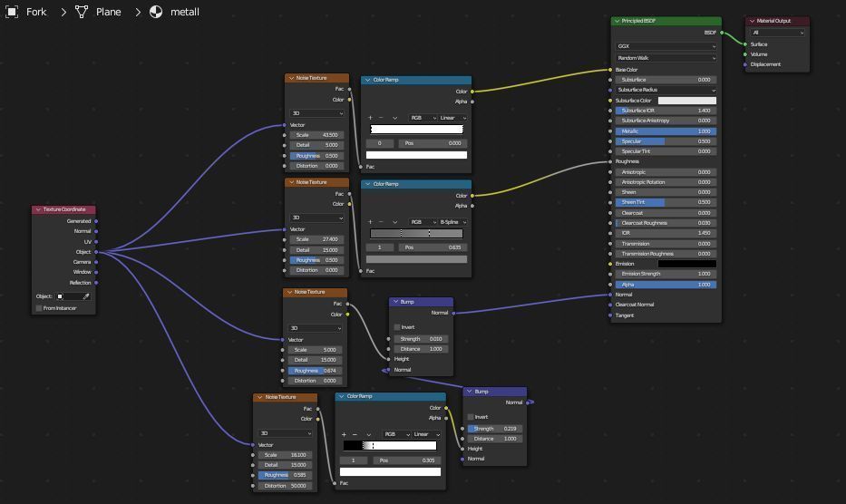Click the Sheen Tint slider
The width and height of the screenshot is (846, 504).
pyautogui.click(x=666, y=202)
